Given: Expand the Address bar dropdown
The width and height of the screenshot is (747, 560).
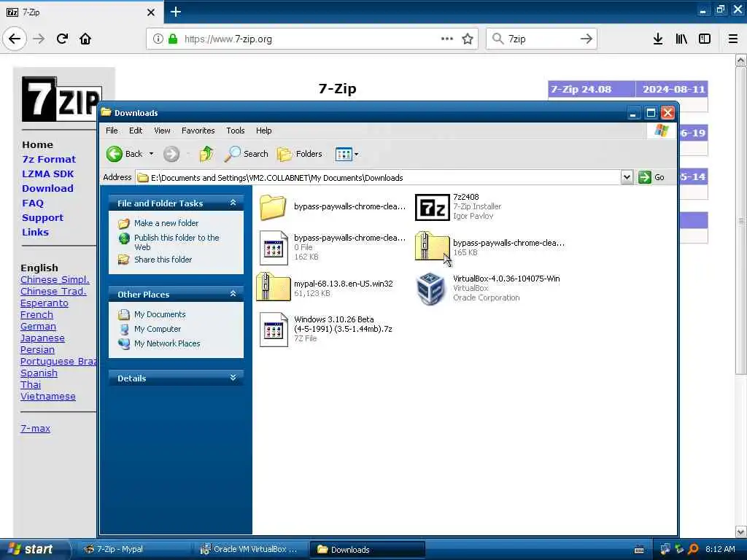Looking at the screenshot, I should click(627, 178).
